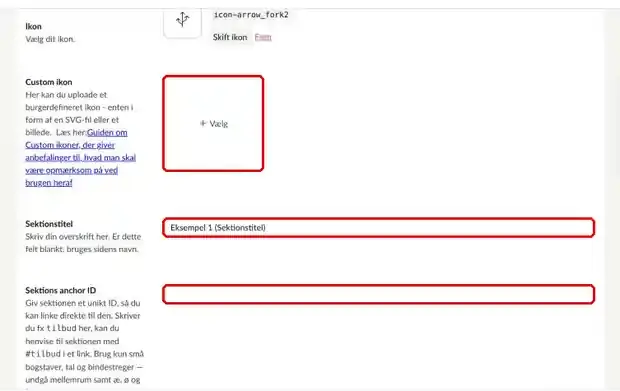Click the Ikon heading label
Image resolution: width=620 pixels, height=391 pixels.
(x=33, y=26)
